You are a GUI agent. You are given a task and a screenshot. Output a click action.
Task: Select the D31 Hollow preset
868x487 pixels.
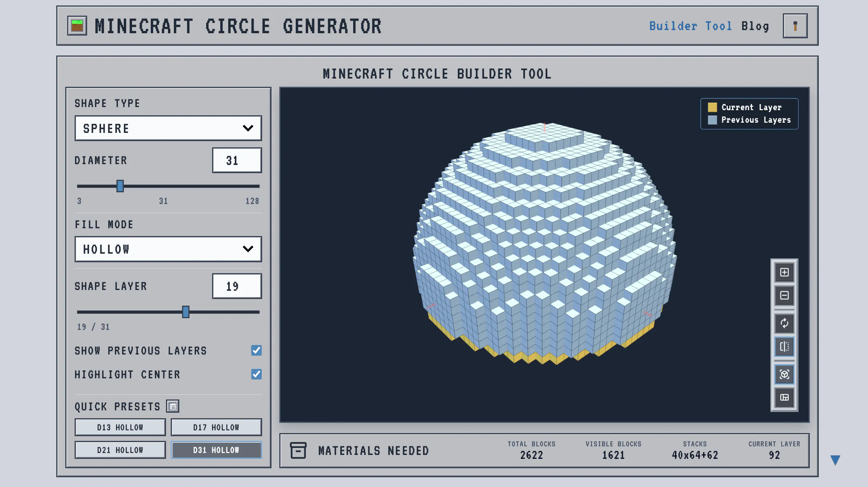click(216, 450)
